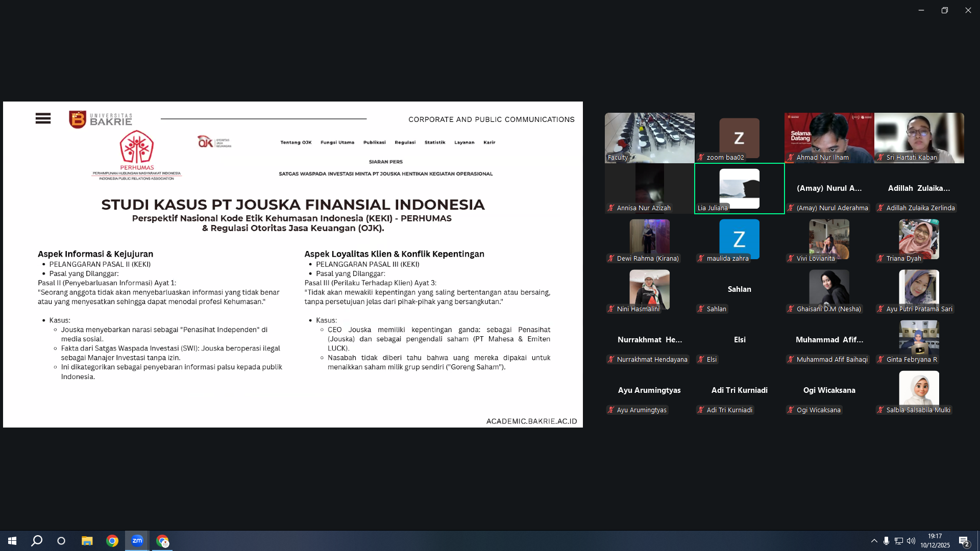Close the Zoom meeting window
The width and height of the screenshot is (980, 551).
[x=968, y=10]
